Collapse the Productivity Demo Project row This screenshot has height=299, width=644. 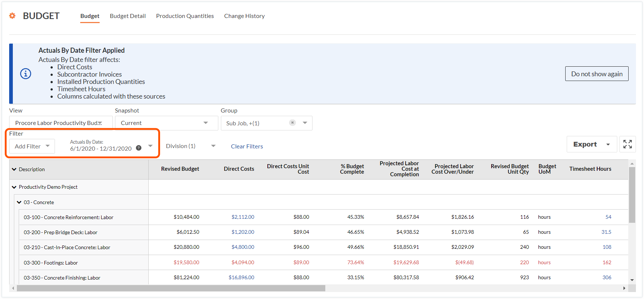(14, 187)
